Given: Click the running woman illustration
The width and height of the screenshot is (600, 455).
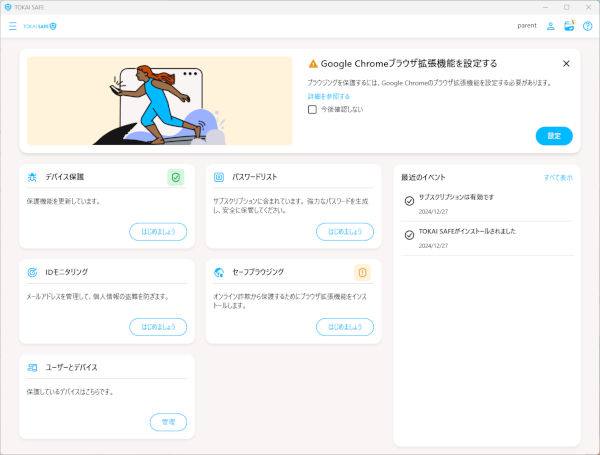Looking at the screenshot, I should pyautogui.click(x=160, y=101).
